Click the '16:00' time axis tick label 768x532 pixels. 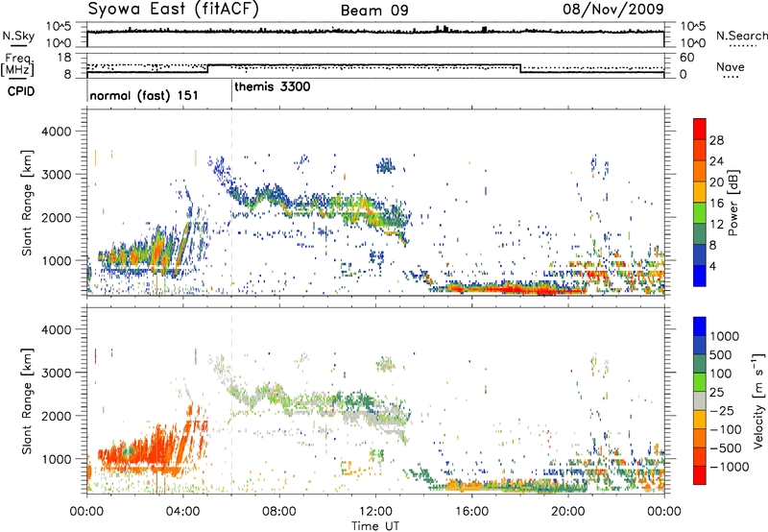(x=471, y=512)
